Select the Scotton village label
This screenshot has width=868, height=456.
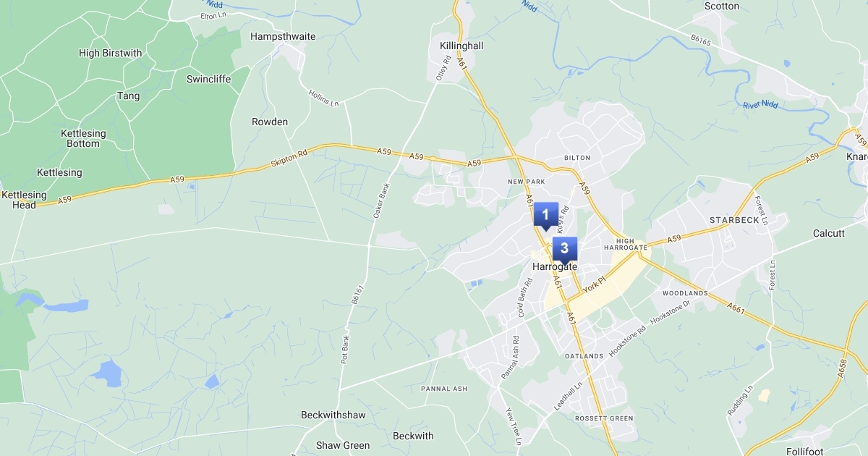tap(722, 6)
